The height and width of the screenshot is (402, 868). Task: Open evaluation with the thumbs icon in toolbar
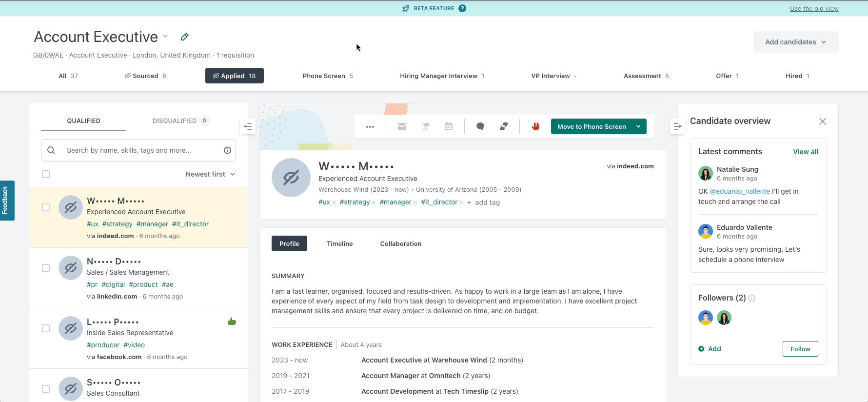click(504, 126)
